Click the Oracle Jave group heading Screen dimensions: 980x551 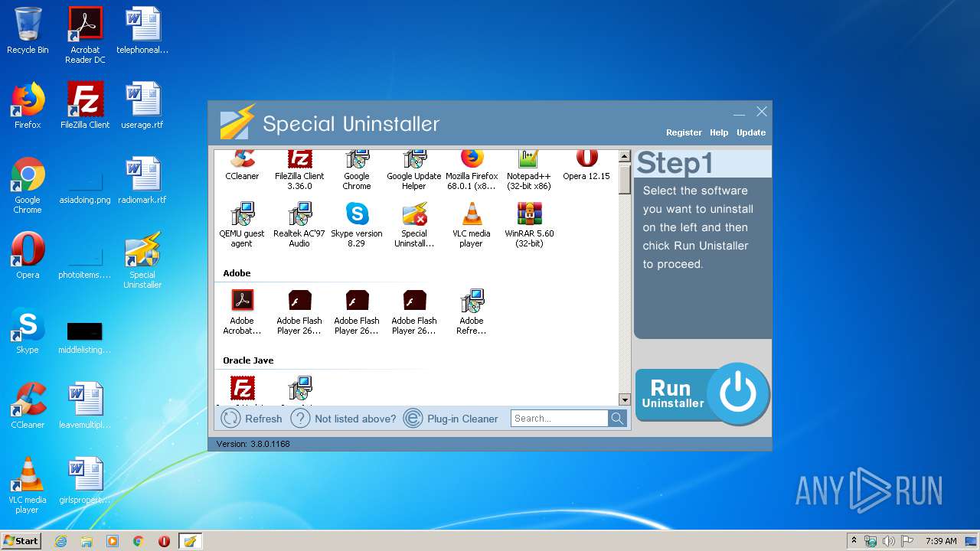pos(248,360)
